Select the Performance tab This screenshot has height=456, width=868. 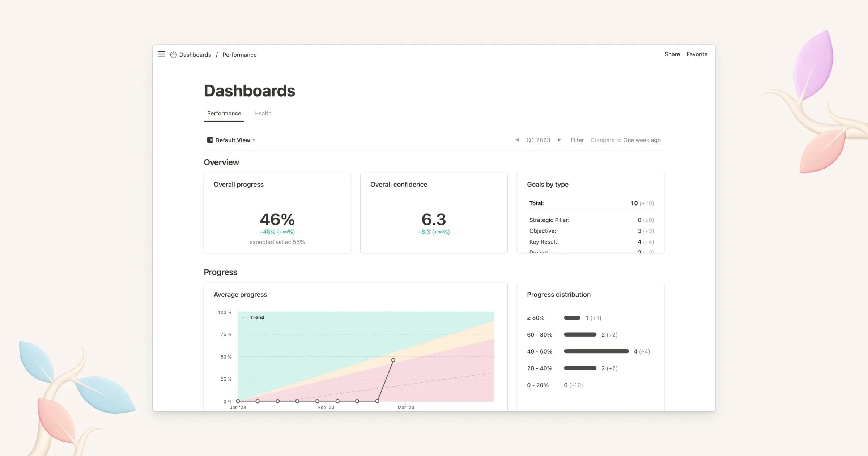click(x=224, y=113)
